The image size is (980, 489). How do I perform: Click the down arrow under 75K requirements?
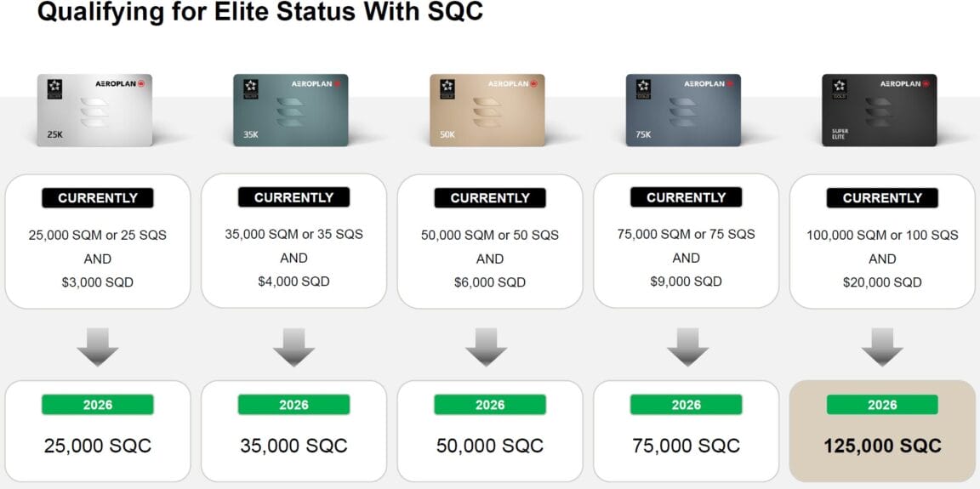point(687,347)
